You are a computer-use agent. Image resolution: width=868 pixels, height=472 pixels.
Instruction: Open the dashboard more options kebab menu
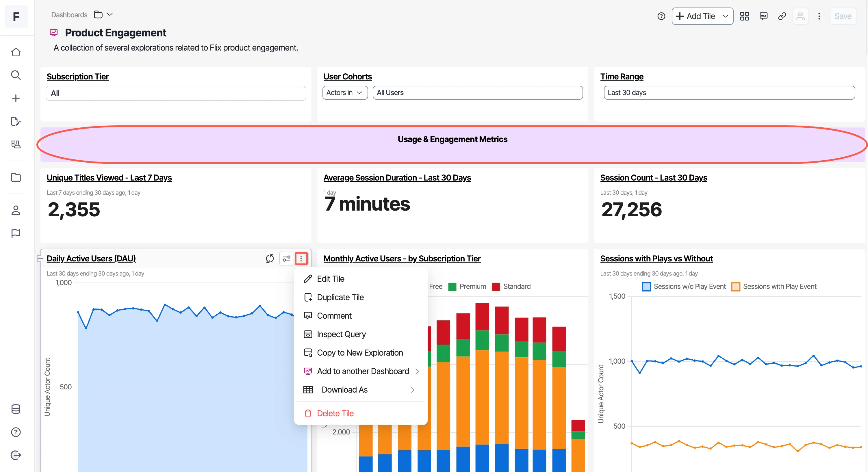[819, 16]
